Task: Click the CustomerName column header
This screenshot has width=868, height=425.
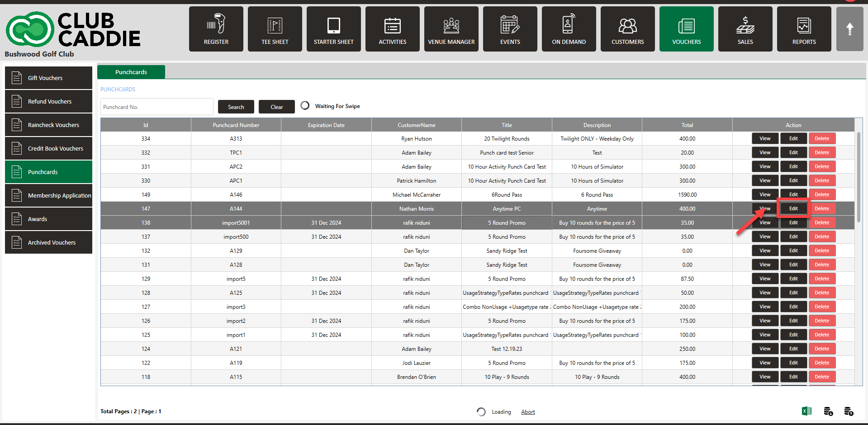Action: pos(417,125)
